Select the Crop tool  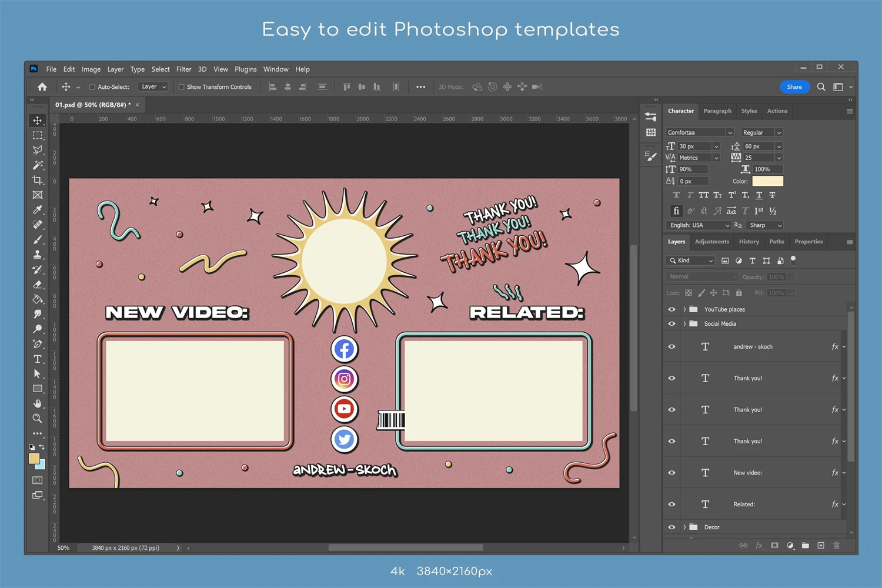point(38,181)
